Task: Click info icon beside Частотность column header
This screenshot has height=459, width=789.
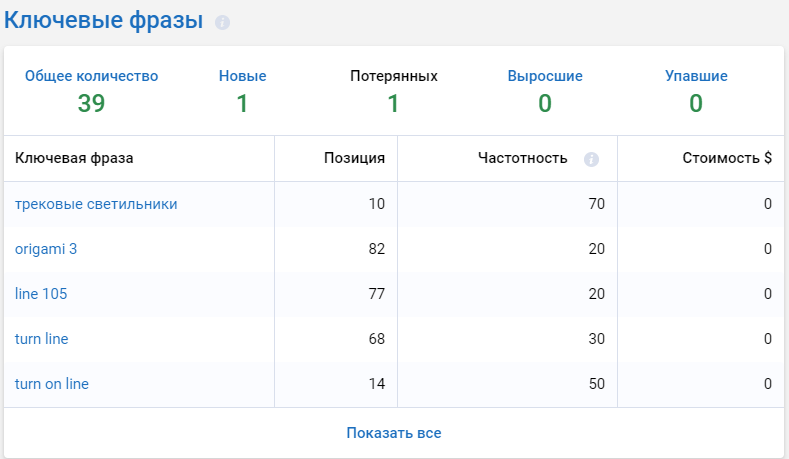Action: 591,160
